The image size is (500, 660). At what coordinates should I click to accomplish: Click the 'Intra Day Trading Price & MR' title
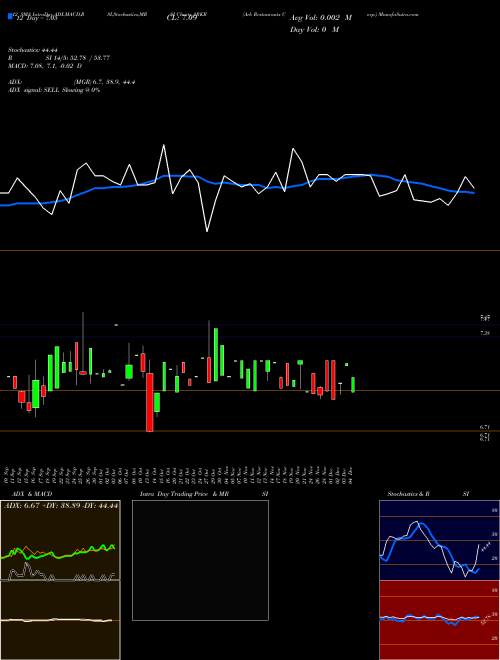click(185, 494)
